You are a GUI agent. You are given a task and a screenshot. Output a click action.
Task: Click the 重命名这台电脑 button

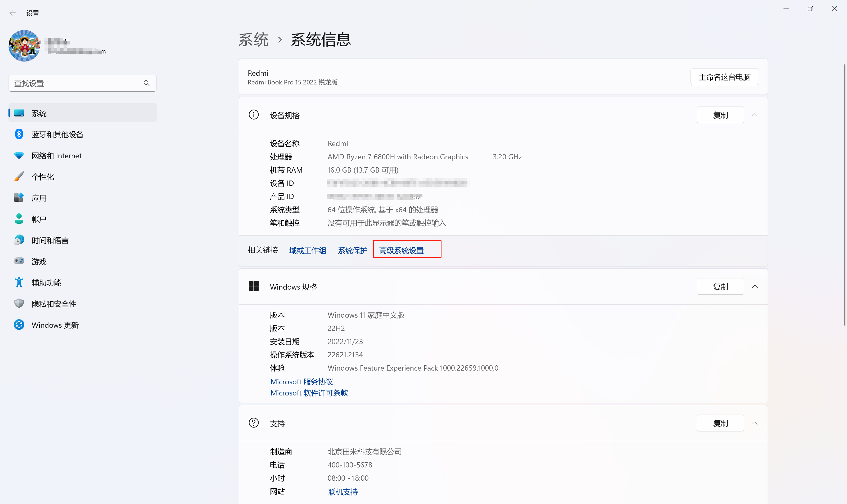(724, 77)
